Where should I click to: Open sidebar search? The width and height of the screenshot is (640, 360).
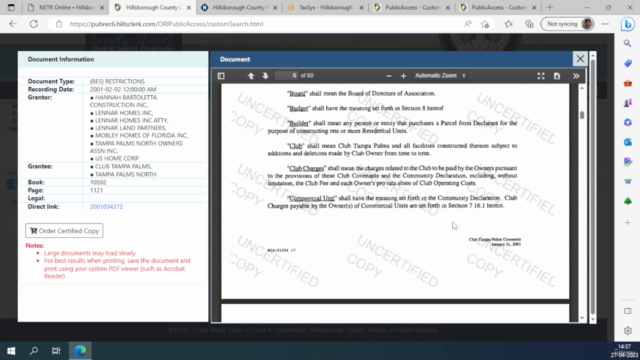coord(628,43)
